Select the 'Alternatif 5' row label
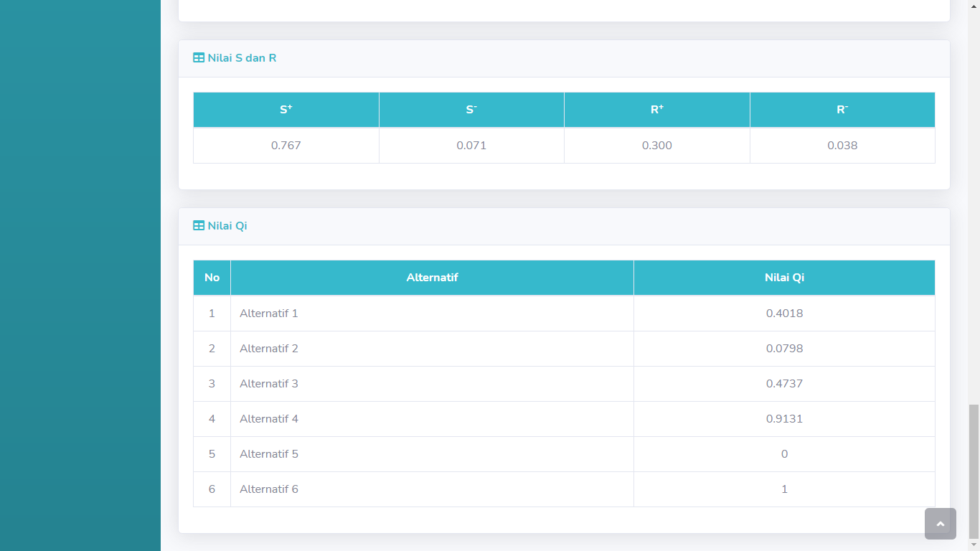This screenshot has height=551, width=980. click(269, 453)
